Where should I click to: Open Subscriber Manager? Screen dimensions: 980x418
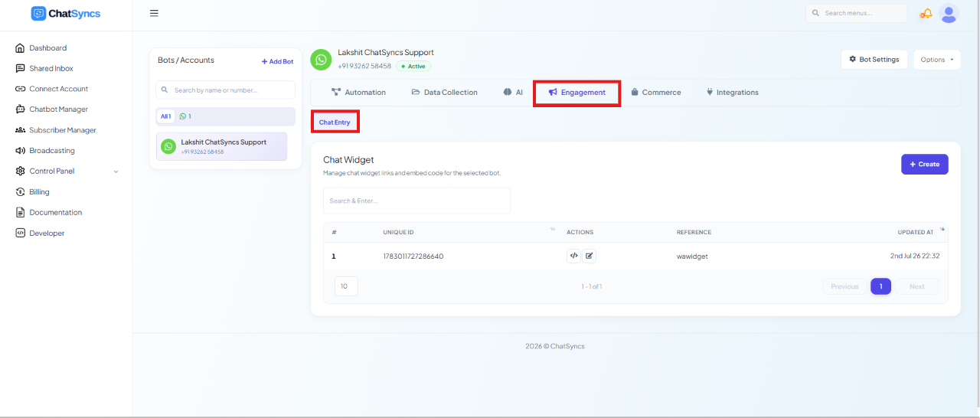pyautogui.click(x=63, y=130)
